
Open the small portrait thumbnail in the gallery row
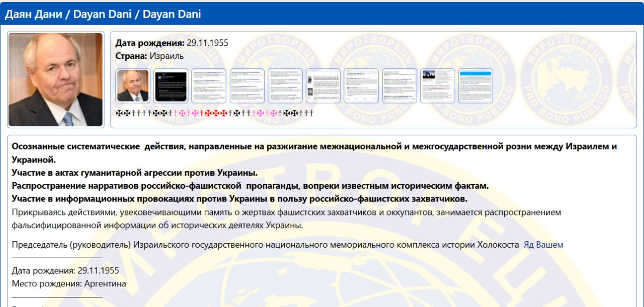tap(133, 86)
